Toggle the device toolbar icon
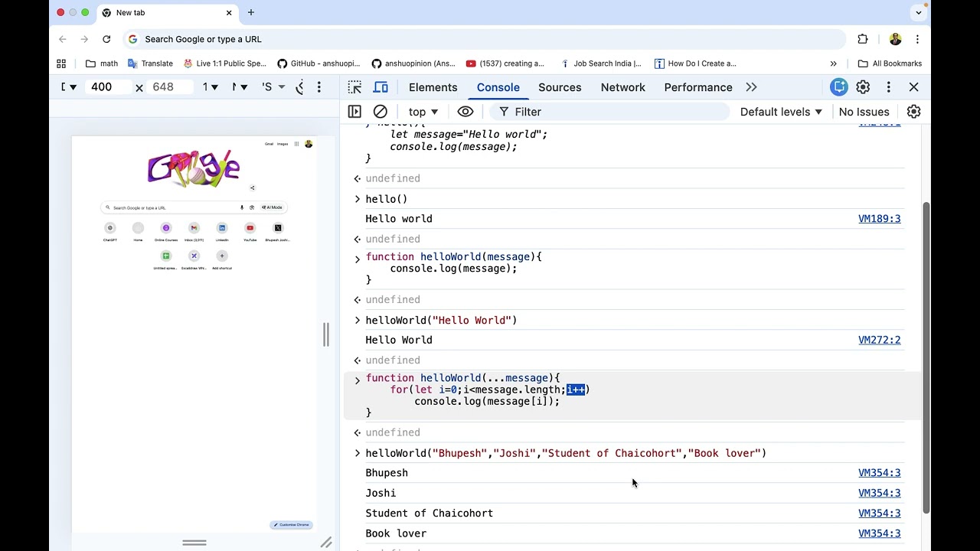The image size is (980, 551). point(381,87)
